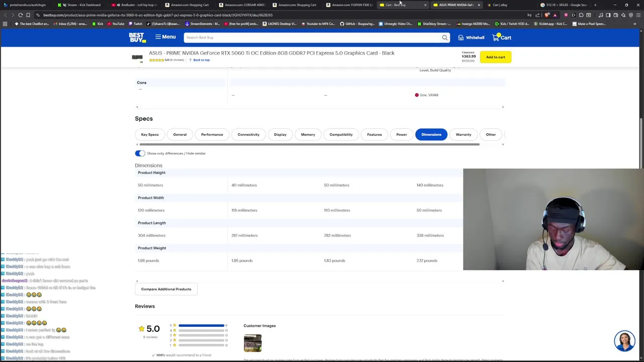Click the browser reload icon

(x=20, y=15)
